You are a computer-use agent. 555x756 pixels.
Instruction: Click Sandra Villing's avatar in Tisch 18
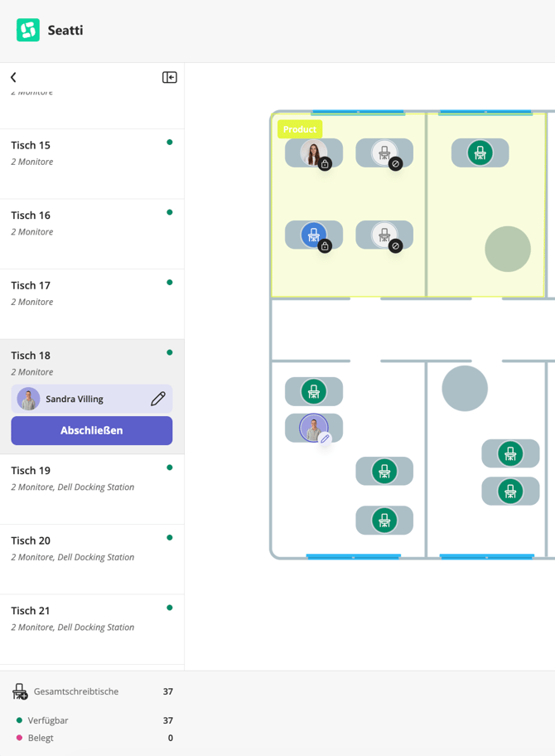pyautogui.click(x=28, y=399)
